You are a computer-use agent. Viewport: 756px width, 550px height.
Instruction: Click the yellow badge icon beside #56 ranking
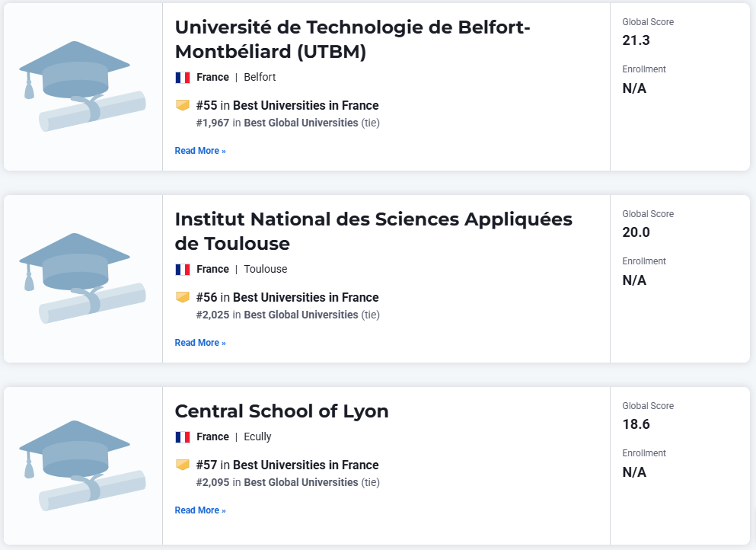[x=183, y=297]
